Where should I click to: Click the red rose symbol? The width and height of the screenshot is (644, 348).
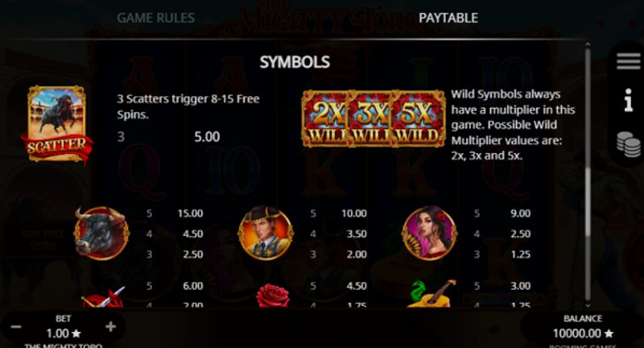pyautogui.click(x=272, y=296)
